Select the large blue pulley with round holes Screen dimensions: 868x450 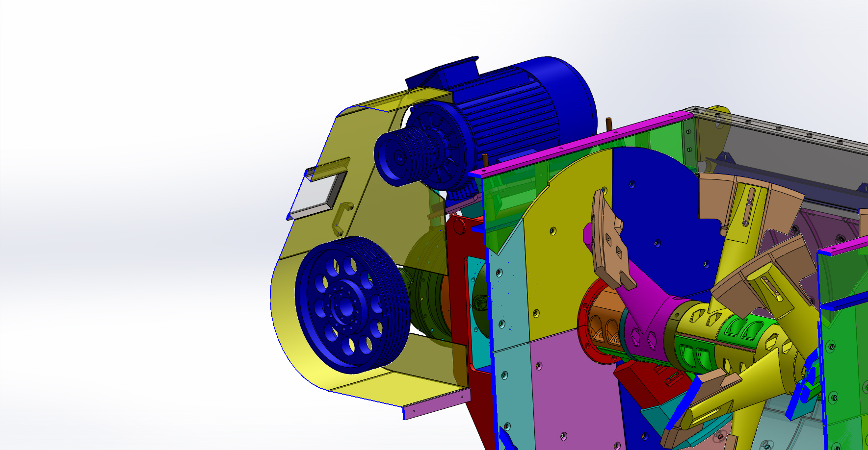pos(352,305)
